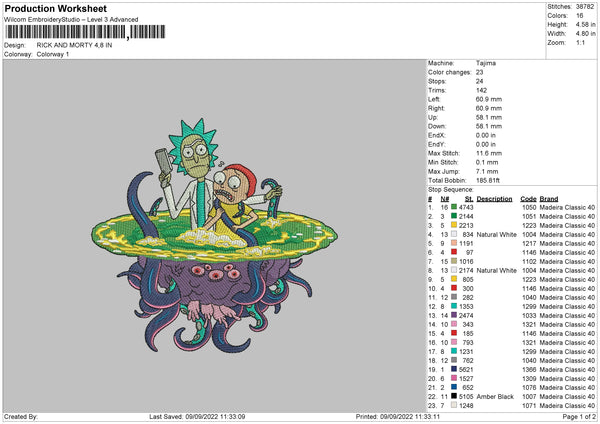Click the Created By label
600x424 pixels.
(21, 416)
